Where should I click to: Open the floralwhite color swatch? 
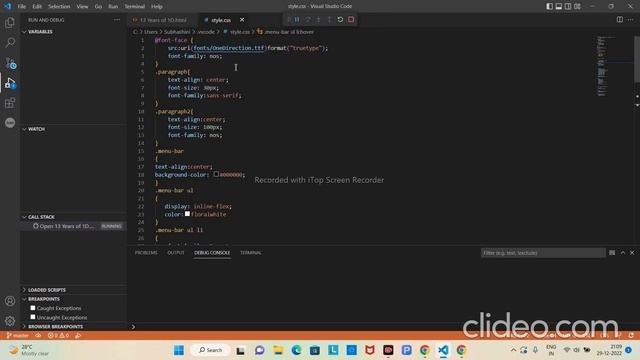point(187,214)
